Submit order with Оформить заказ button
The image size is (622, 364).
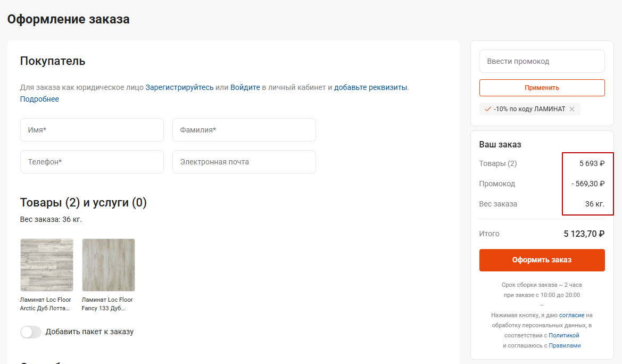point(542,260)
